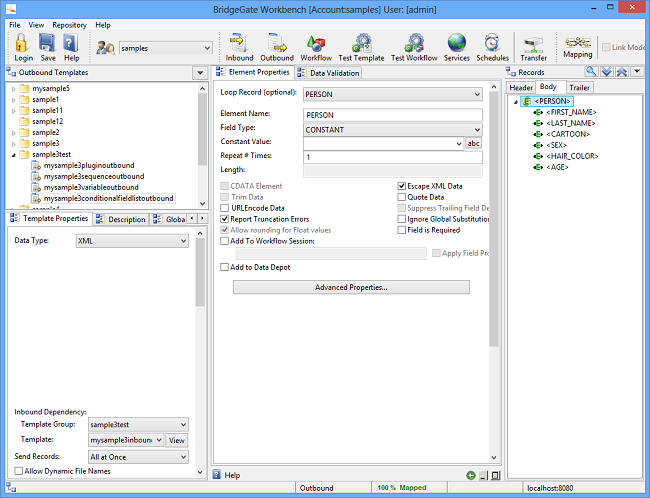The image size is (650, 498).
Task: Open the Outbound templates tool
Action: pyautogui.click(x=277, y=48)
